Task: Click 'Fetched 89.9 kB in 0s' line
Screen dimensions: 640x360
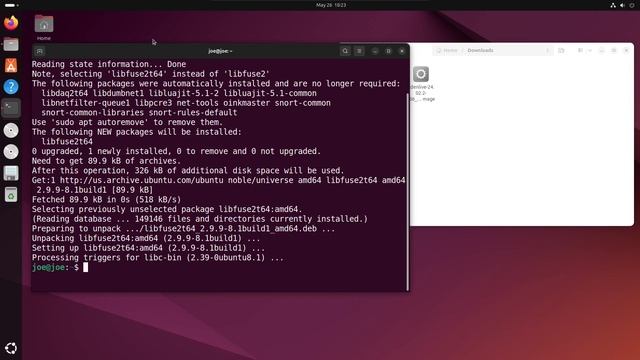Action: tap(106, 200)
